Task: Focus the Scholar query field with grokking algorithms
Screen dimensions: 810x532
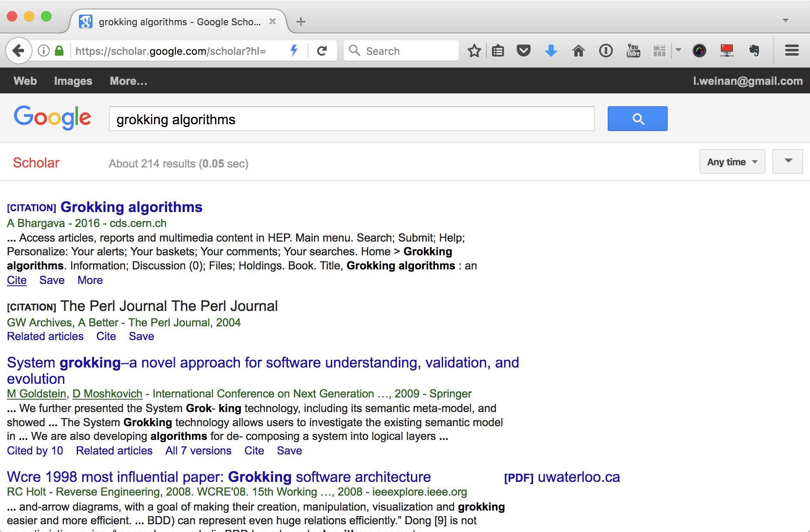Action: coord(351,119)
